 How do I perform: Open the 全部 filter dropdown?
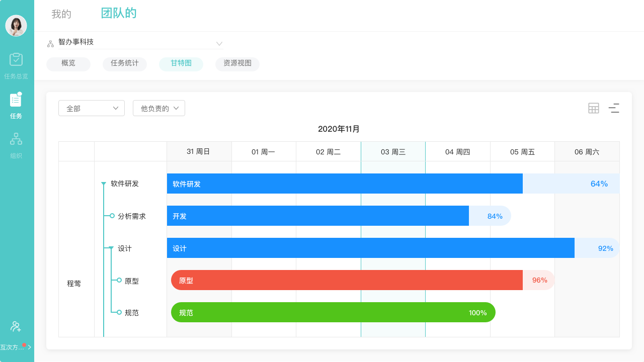91,108
